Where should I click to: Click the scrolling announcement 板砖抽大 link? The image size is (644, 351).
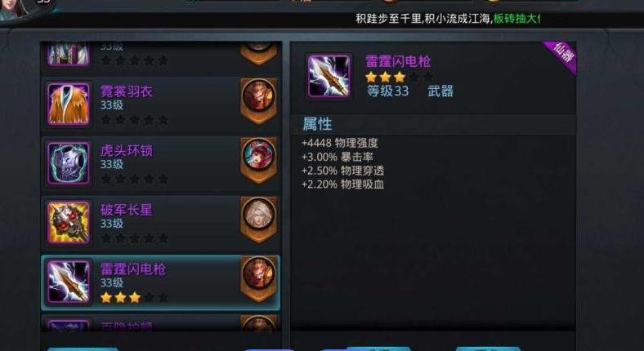tap(517, 19)
